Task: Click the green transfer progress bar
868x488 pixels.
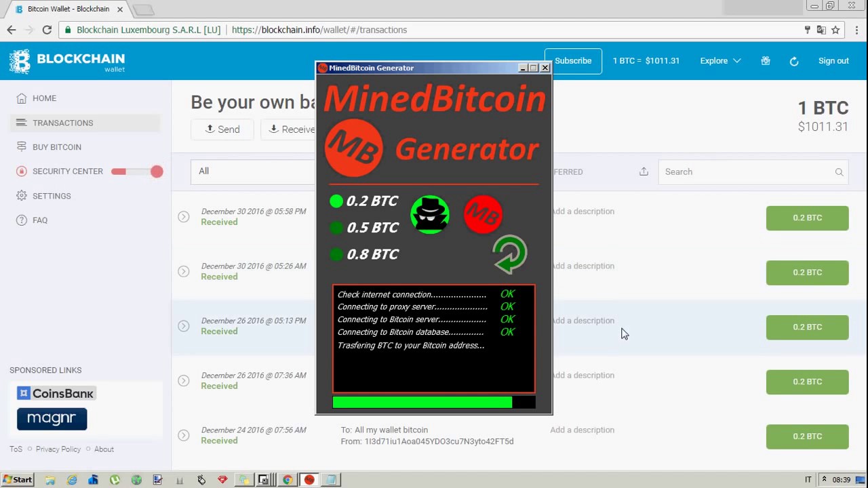Action: click(x=434, y=403)
